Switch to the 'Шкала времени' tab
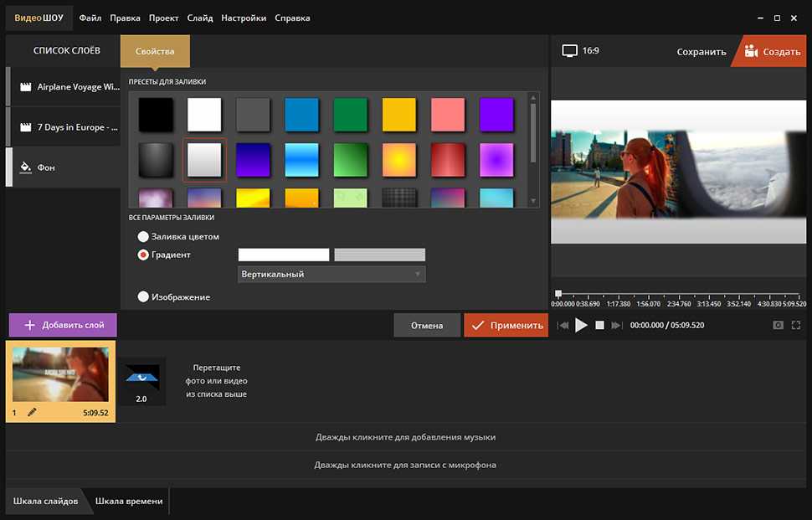The image size is (812, 520). tap(129, 501)
